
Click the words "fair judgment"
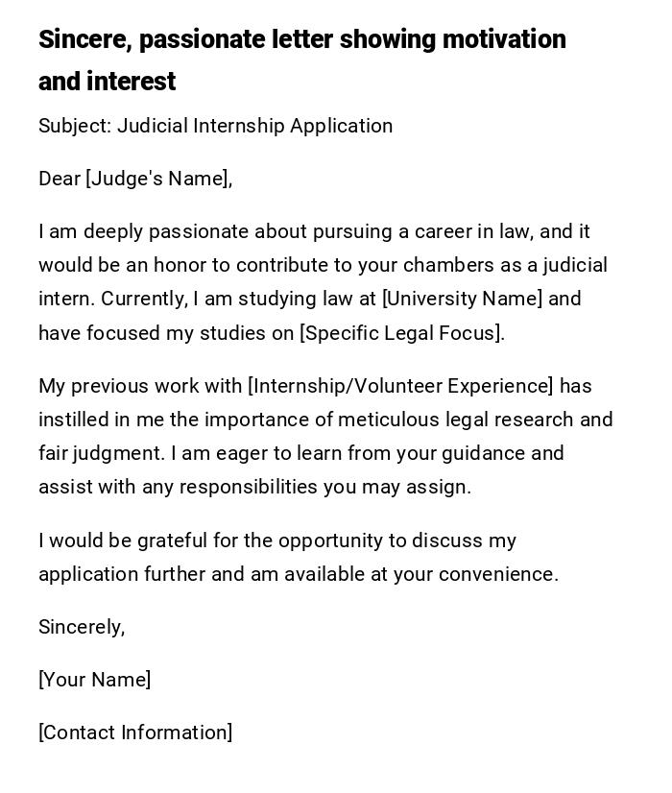tap(98, 453)
